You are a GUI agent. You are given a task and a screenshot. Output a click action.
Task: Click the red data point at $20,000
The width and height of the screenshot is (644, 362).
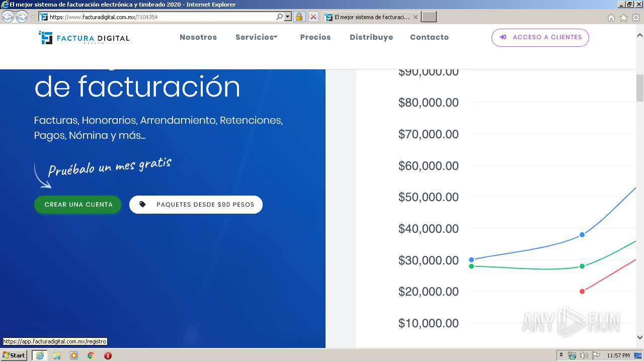pyautogui.click(x=582, y=292)
